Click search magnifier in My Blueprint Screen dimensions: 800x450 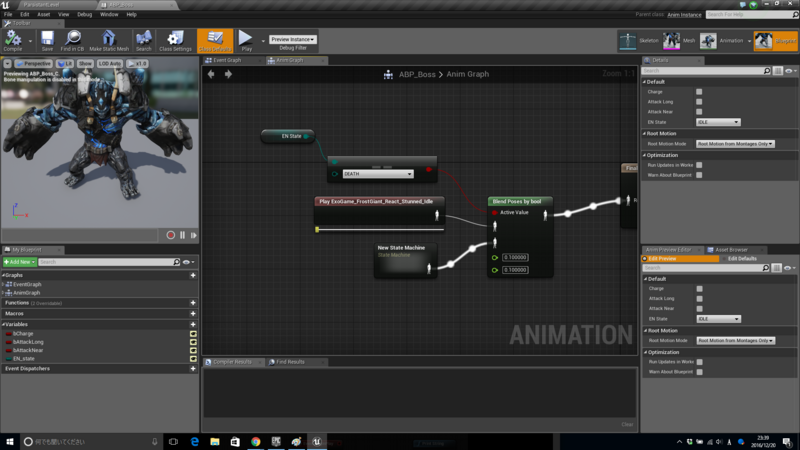pyautogui.click(x=177, y=262)
